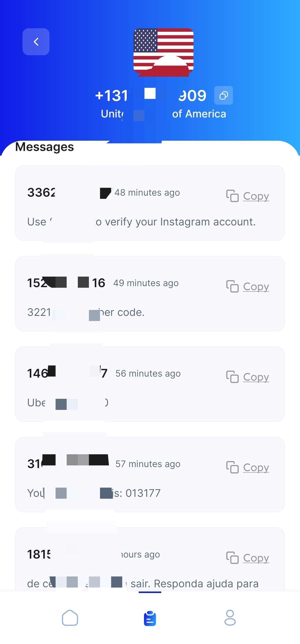This screenshot has height=644, width=300.
Task: Click Copy link on the 49 minutes ago message
Action: pyautogui.click(x=256, y=287)
